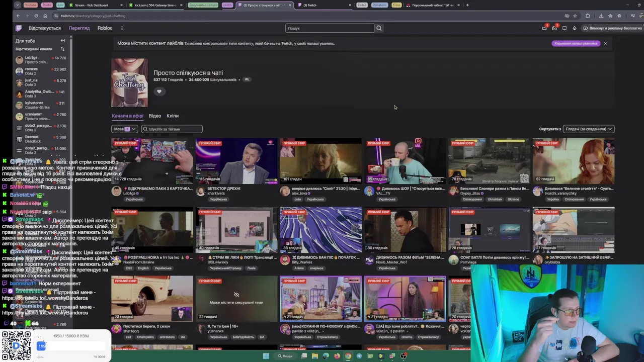Image resolution: width=644 pixels, height=362 pixels.
Task: Click the Bits diamond icon
Action: (575, 28)
